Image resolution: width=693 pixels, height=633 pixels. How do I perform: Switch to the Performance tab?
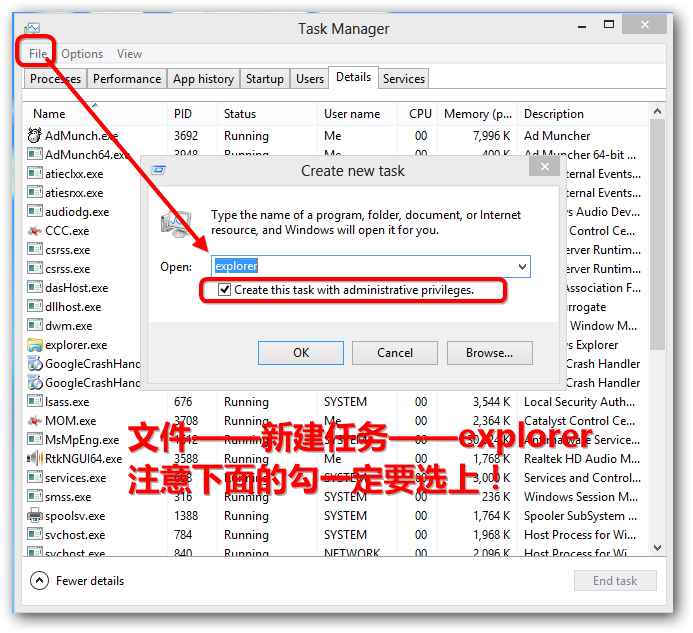(127, 79)
